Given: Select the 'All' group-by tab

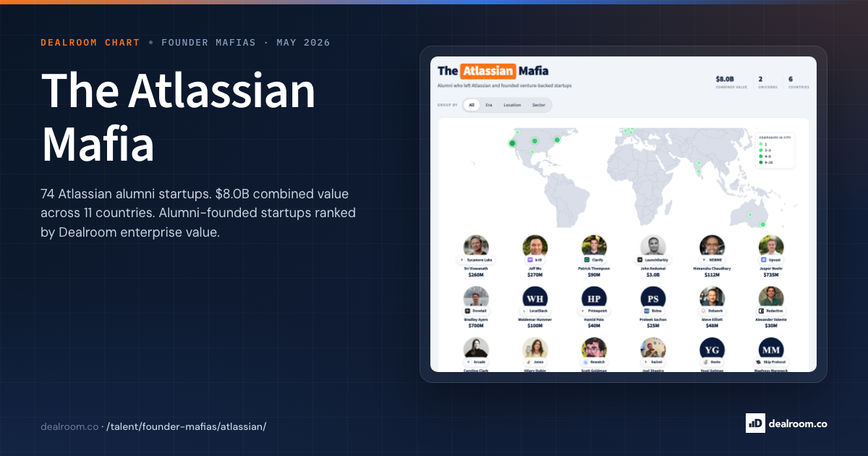Looking at the screenshot, I should 472,105.
